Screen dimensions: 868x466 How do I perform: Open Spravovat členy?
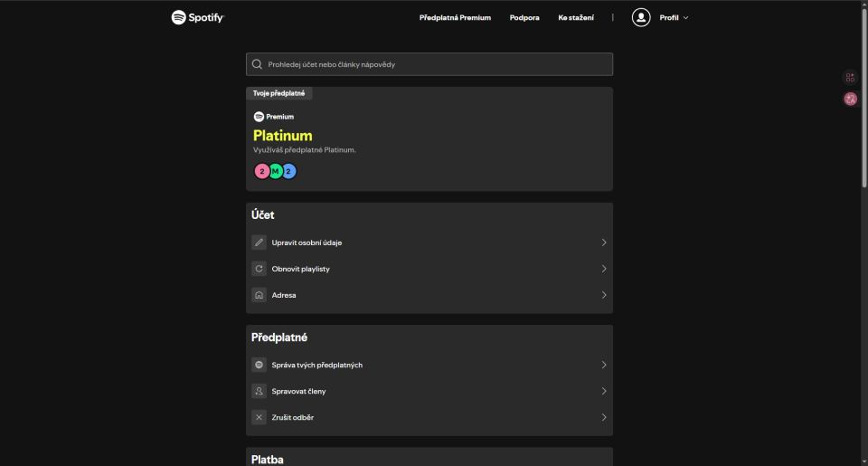[x=429, y=391]
